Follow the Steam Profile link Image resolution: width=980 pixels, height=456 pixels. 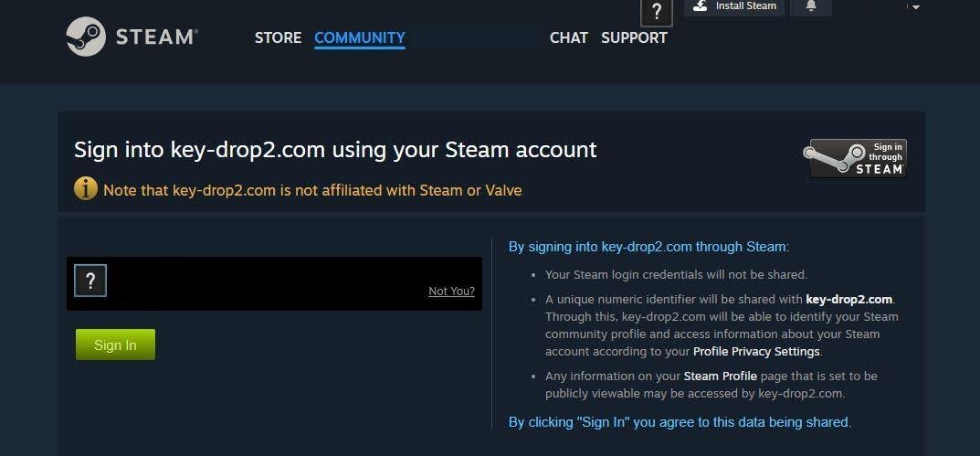(720, 376)
